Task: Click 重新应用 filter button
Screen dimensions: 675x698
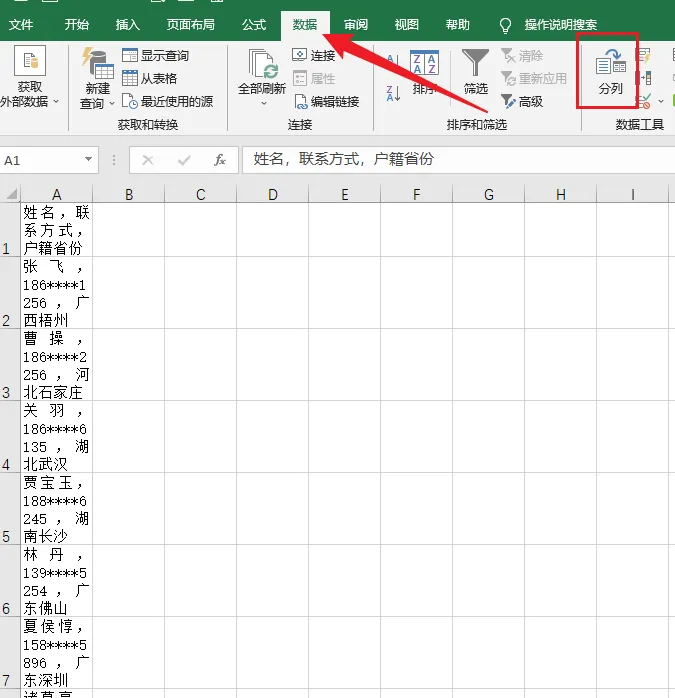Action: point(533,78)
